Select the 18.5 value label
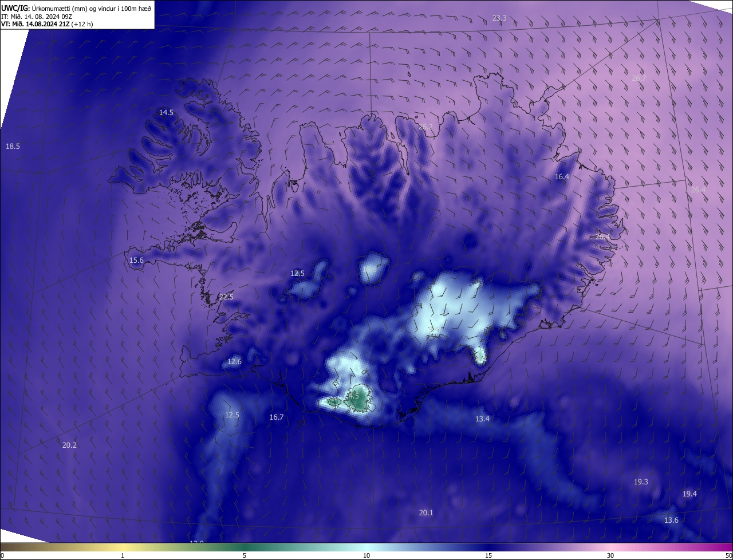The width and height of the screenshot is (733, 560). pos(13,147)
